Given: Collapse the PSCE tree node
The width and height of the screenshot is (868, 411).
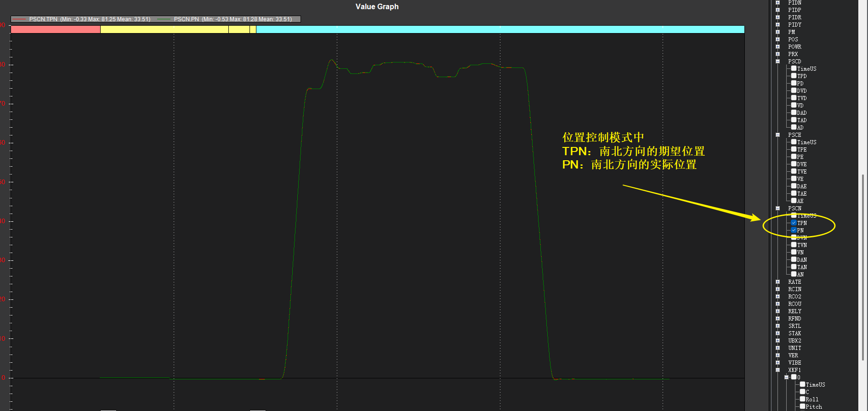Looking at the screenshot, I should (777, 135).
